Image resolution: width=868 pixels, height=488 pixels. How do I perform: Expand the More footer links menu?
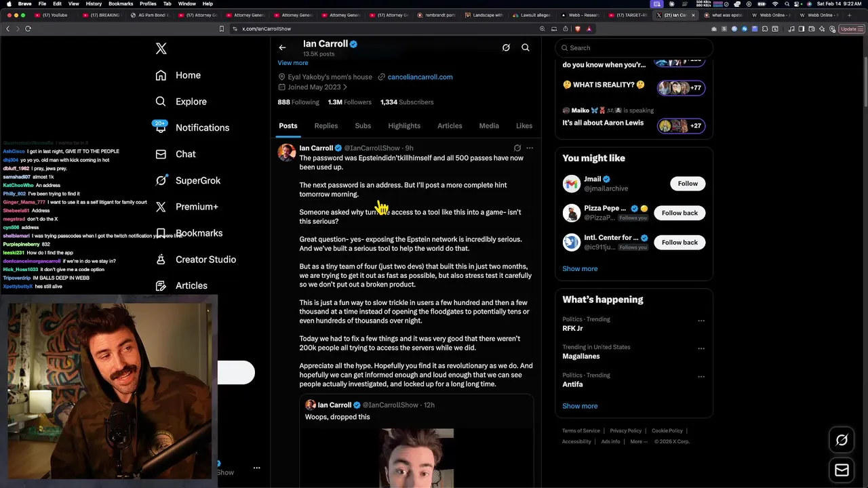(638, 441)
